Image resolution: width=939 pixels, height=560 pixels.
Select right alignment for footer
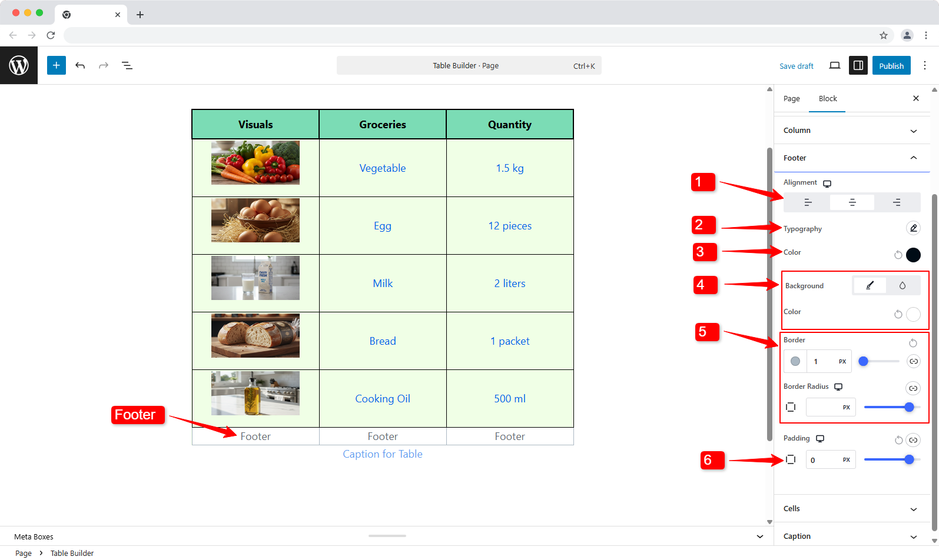897,202
